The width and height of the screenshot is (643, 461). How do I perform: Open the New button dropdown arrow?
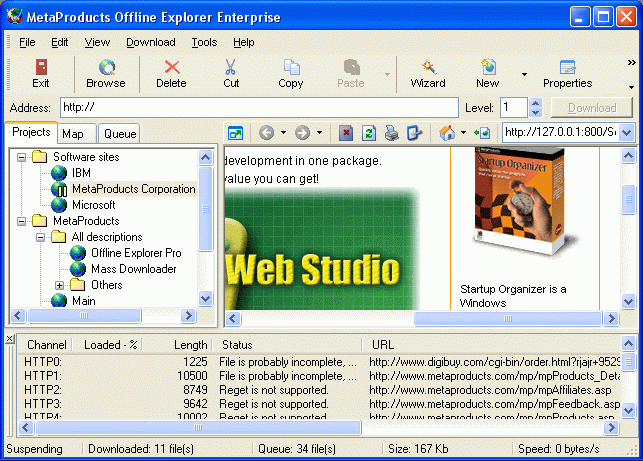coord(523,74)
